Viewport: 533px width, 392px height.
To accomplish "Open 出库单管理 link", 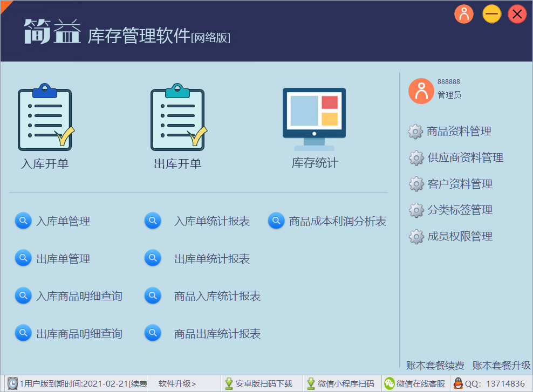I will click(63, 259).
